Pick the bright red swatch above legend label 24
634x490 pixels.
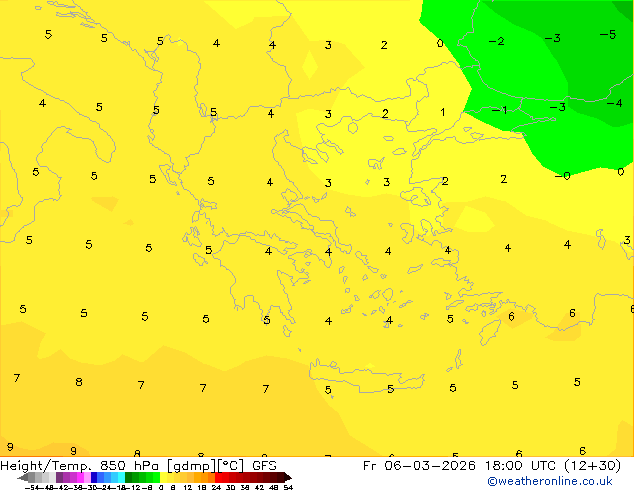218,478
